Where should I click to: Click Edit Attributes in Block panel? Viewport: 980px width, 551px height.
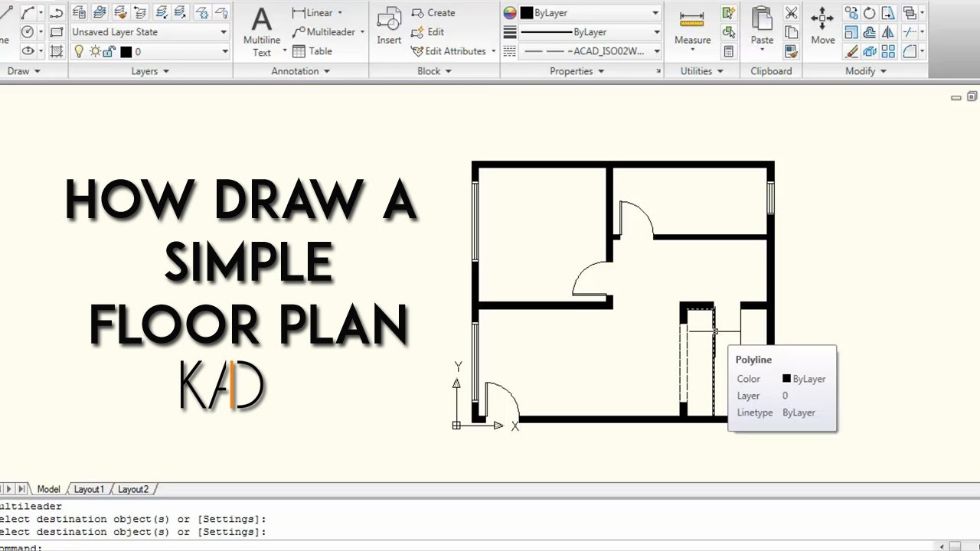click(449, 51)
